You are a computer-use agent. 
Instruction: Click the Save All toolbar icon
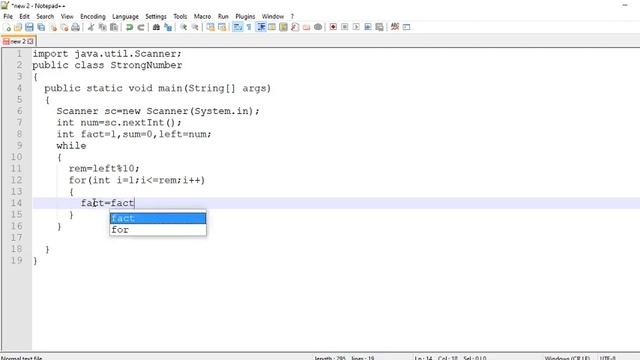[x=41, y=27]
